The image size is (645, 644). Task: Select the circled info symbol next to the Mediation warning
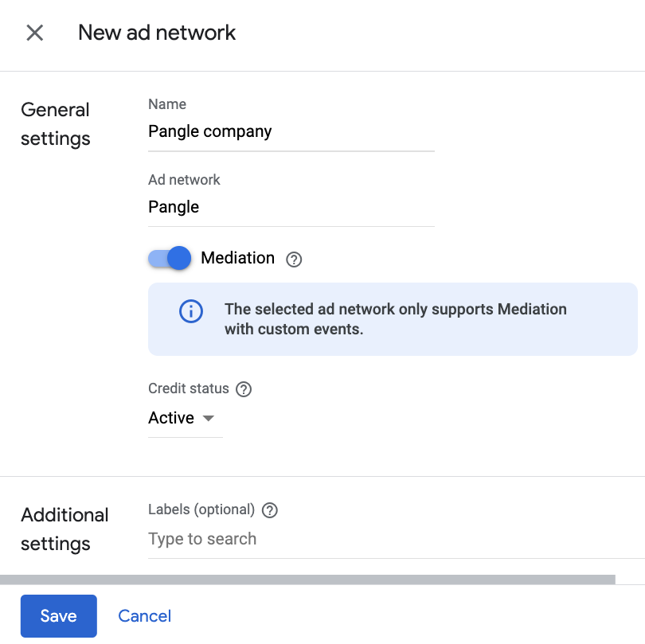point(190,311)
